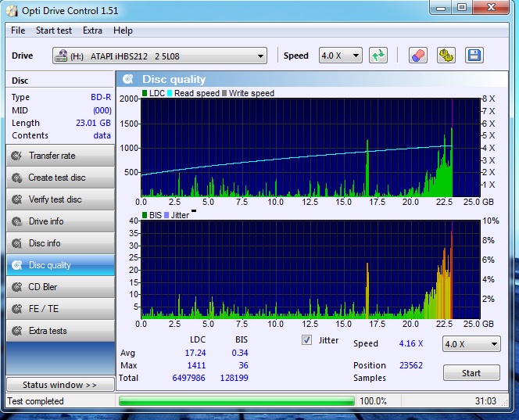519x420 pixels.
Task: Click the Length value 23.01 GB
Action: (x=93, y=123)
